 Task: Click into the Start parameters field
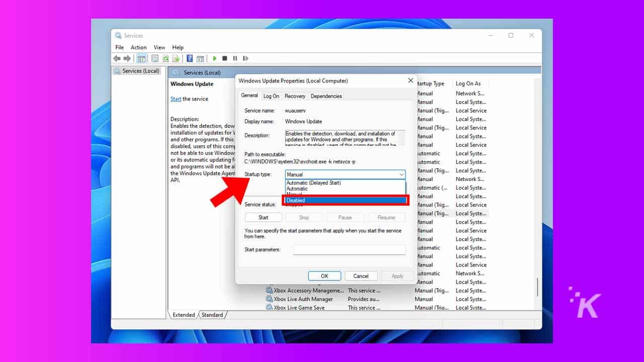click(349, 250)
